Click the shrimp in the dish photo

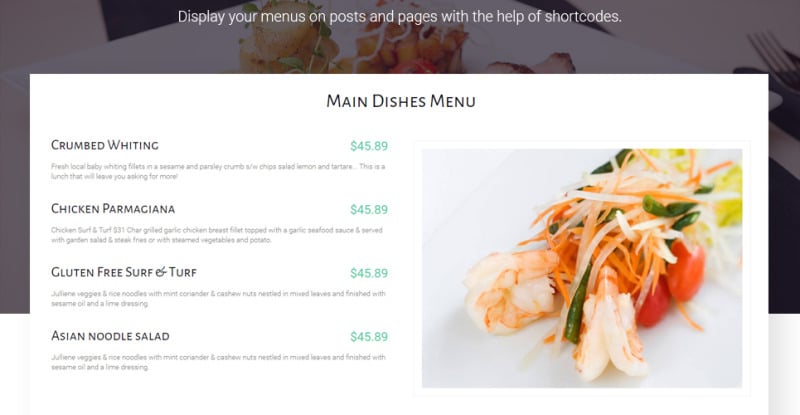pyautogui.click(x=510, y=290)
